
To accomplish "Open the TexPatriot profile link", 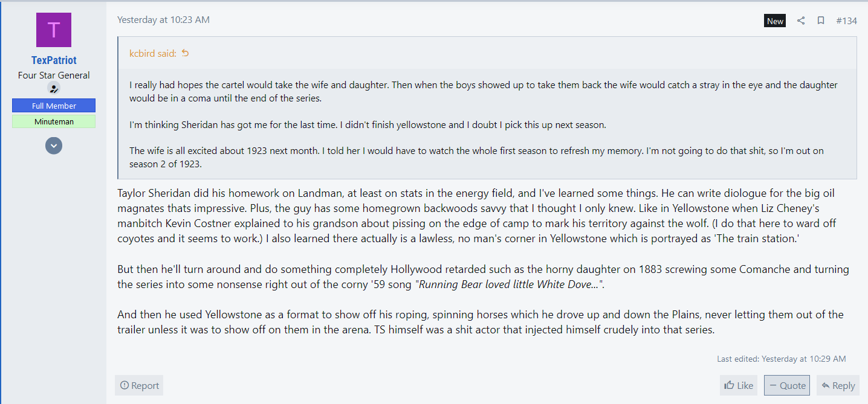I will (54, 60).
